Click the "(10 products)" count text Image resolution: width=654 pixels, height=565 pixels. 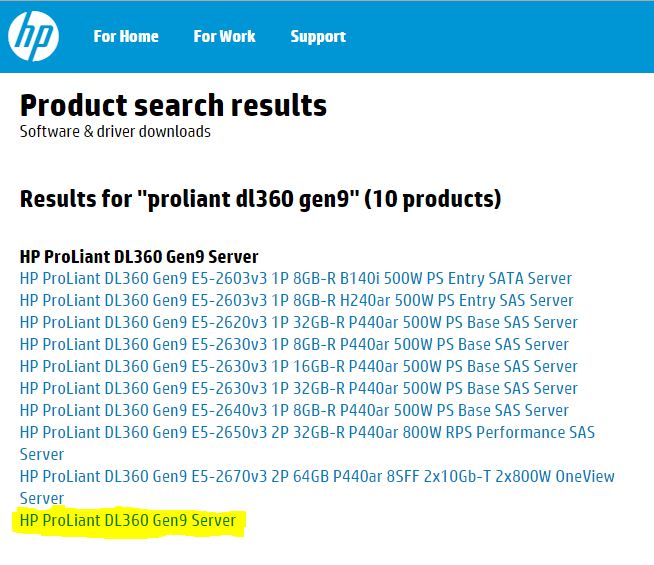pyautogui.click(x=433, y=198)
